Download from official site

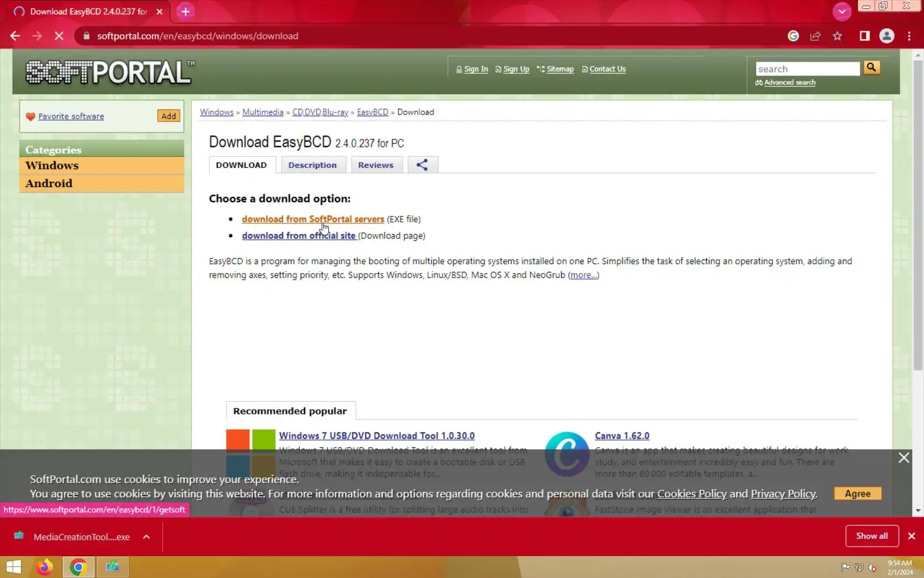click(x=299, y=236)
